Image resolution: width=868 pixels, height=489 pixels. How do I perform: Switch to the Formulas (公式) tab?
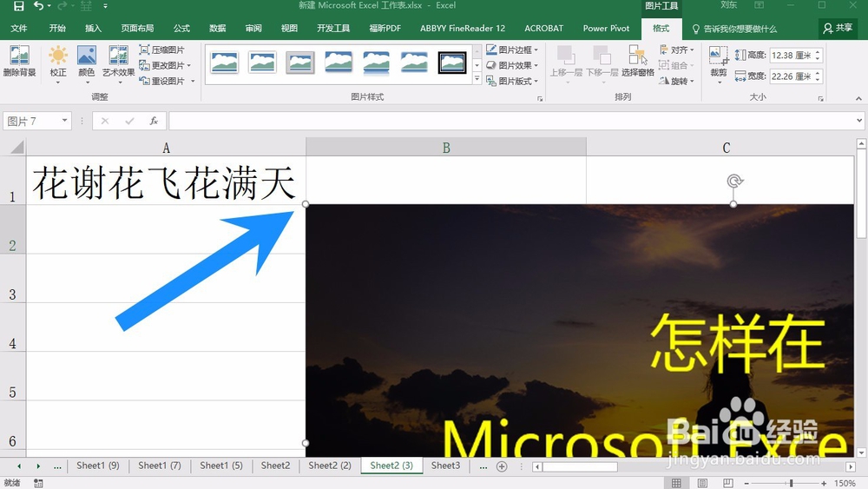click(181, 29)
